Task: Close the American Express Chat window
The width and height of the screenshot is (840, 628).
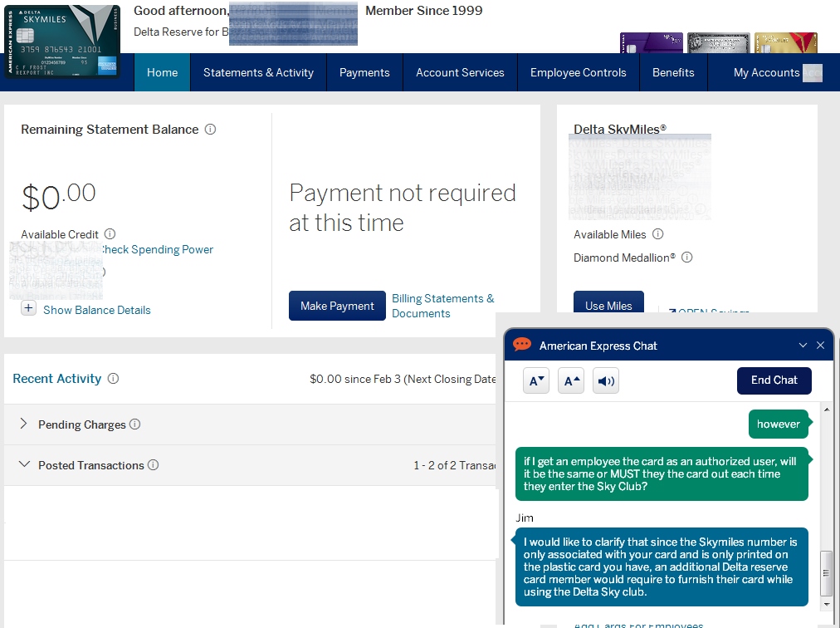Action: click(x=821, y=346)
